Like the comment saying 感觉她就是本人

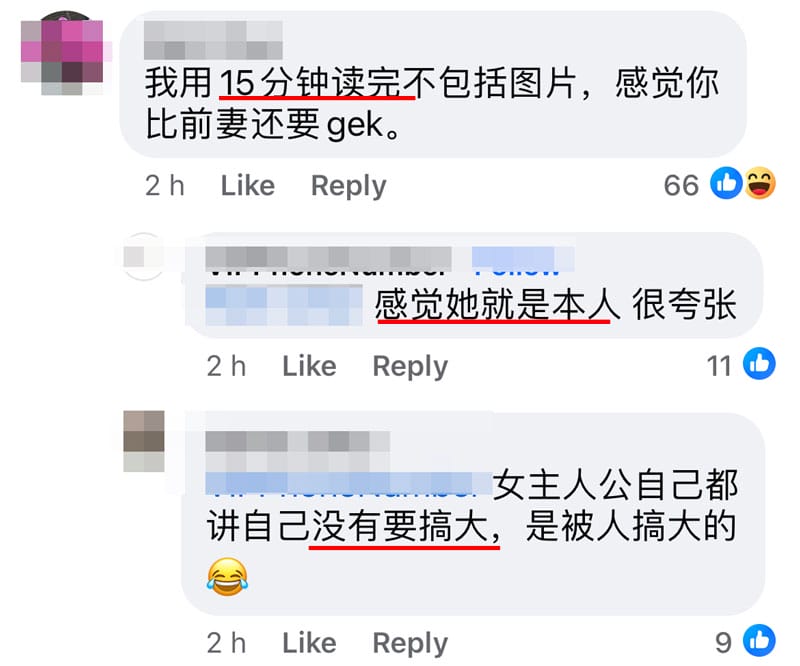309,366
